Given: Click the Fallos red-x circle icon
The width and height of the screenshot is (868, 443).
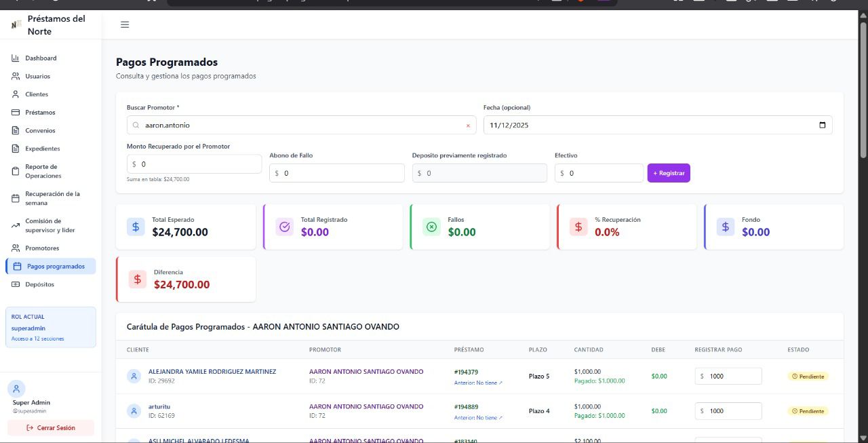Looking at the screenshot, I should 432,227.
